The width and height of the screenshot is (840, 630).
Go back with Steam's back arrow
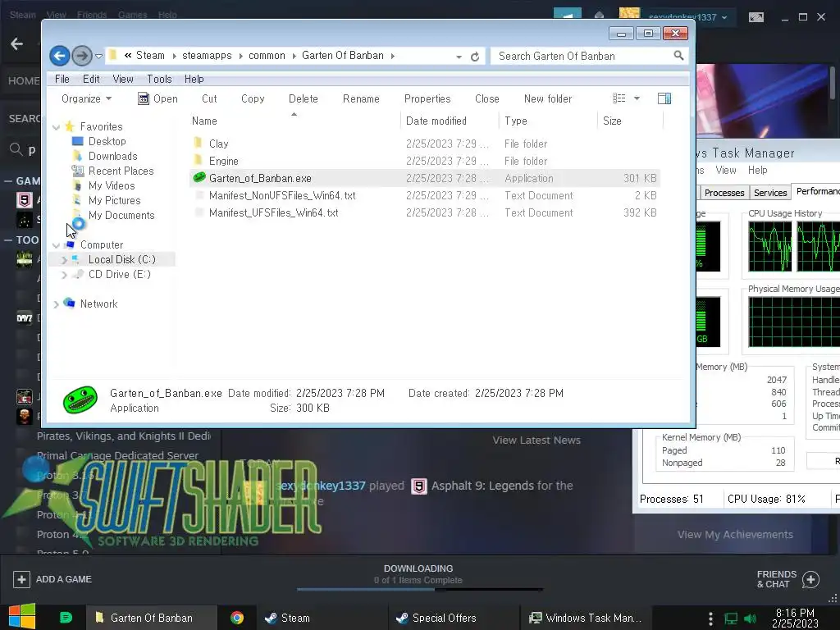click(x=16, y=43)
